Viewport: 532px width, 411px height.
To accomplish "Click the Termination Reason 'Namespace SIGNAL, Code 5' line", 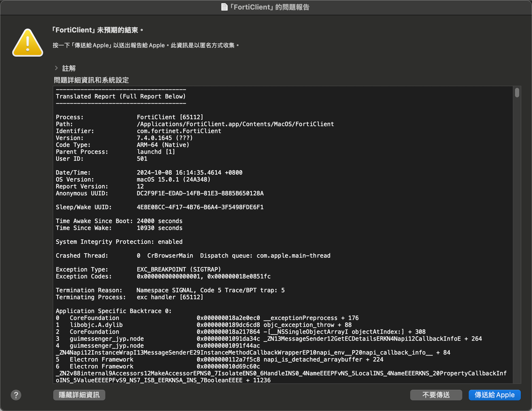I will coord(210,291).
